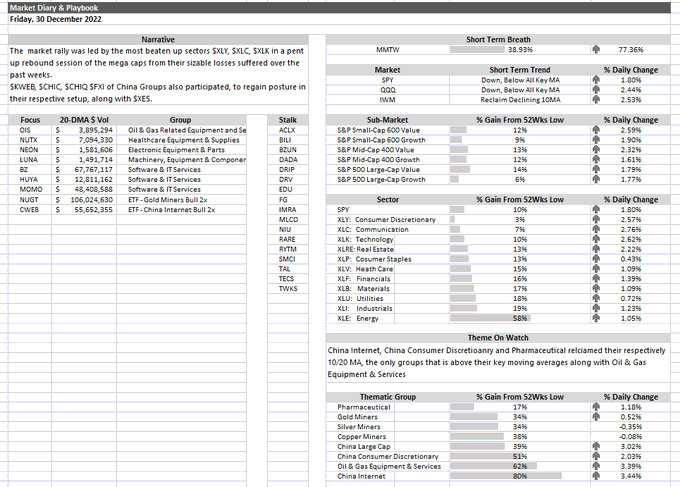
Task: Select the "Copper Miners" thematic group cell
Action: (x=361, y=436)
